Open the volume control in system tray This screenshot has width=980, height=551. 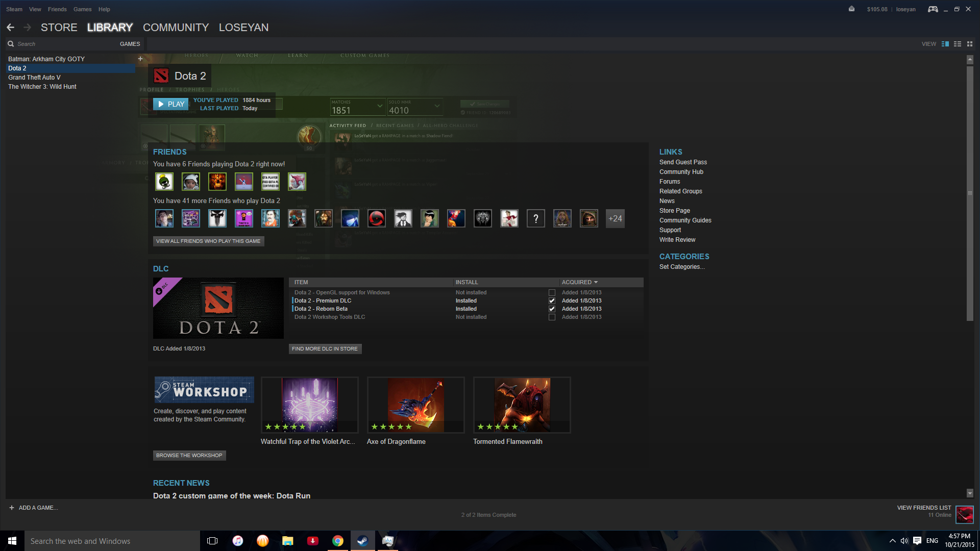pyautogui.click(x=904, y=541)
